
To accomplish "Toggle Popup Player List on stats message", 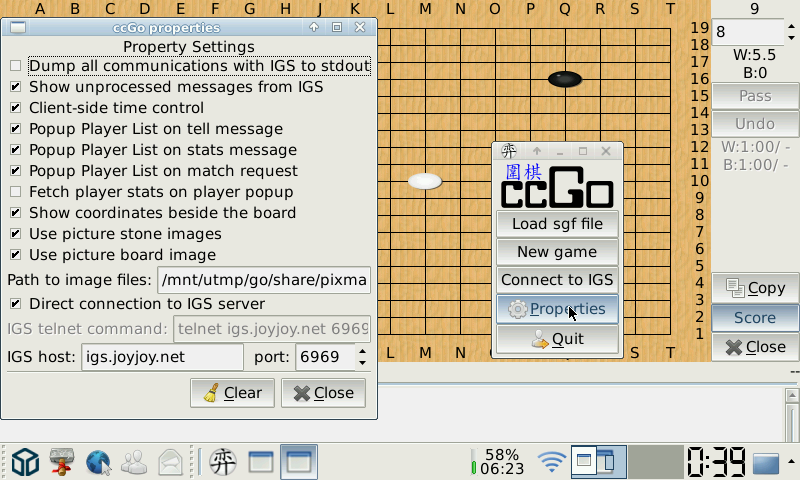I will pyautogui.click(x=16, y=149).
